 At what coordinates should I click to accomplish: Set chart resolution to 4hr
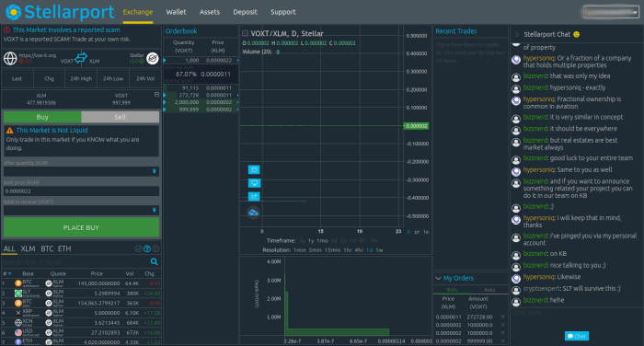pyautogui.click(x=359, y=250)
